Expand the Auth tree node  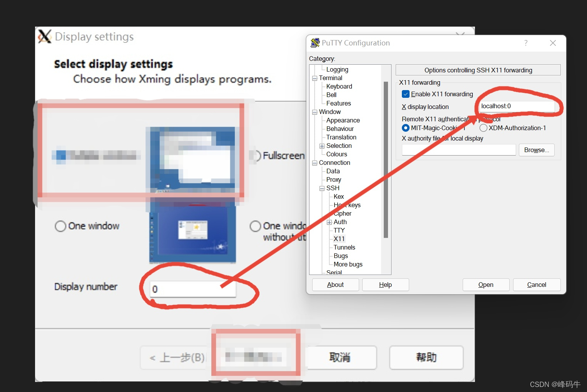pyautogui.click(x=329, y=222)
